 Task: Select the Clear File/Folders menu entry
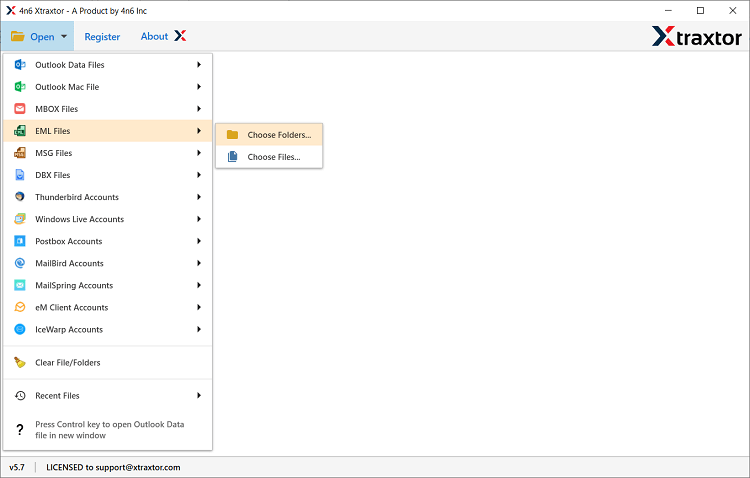pyautogui.click(x=108, y=362)
